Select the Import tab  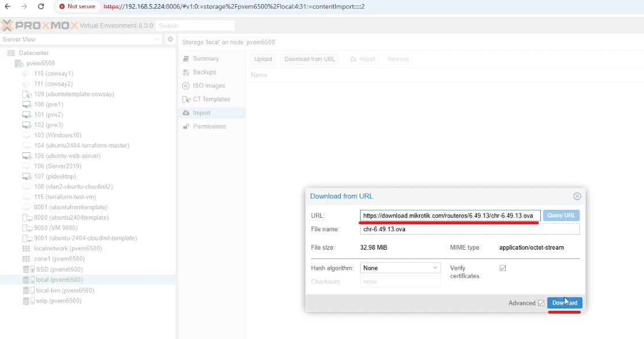click(x=212, y=112)
